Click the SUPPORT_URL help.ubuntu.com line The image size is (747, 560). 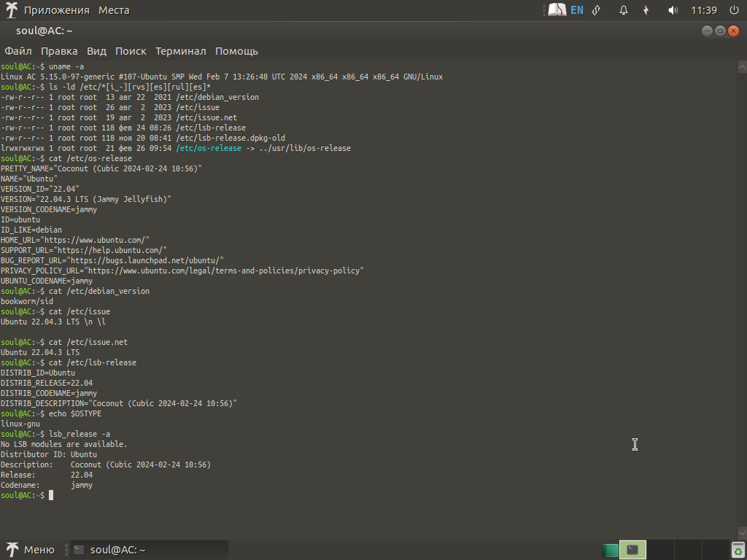click(83, 250)
